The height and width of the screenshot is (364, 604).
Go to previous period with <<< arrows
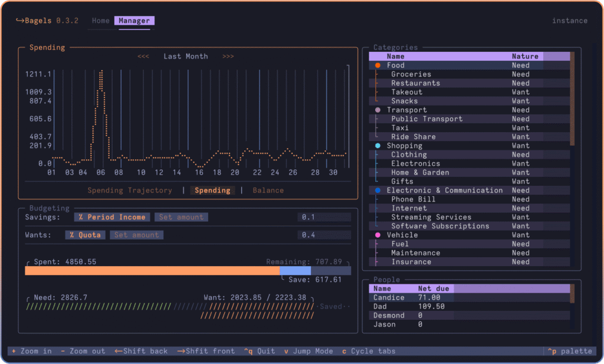click(143, 56)
